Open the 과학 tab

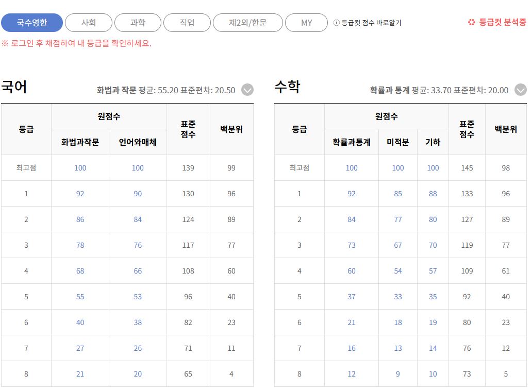click(138, 23)
